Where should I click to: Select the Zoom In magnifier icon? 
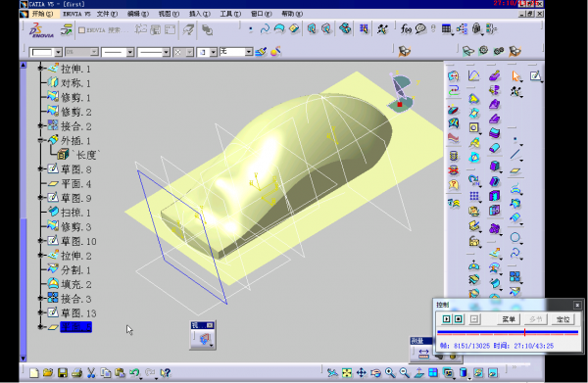[390, 372]
